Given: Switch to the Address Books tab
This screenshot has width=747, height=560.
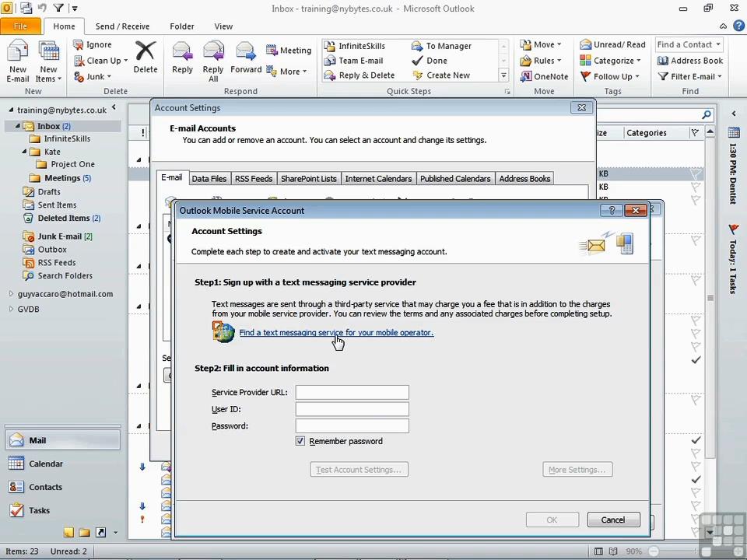Looking at the screenshot, I should [x=524, y=179].
